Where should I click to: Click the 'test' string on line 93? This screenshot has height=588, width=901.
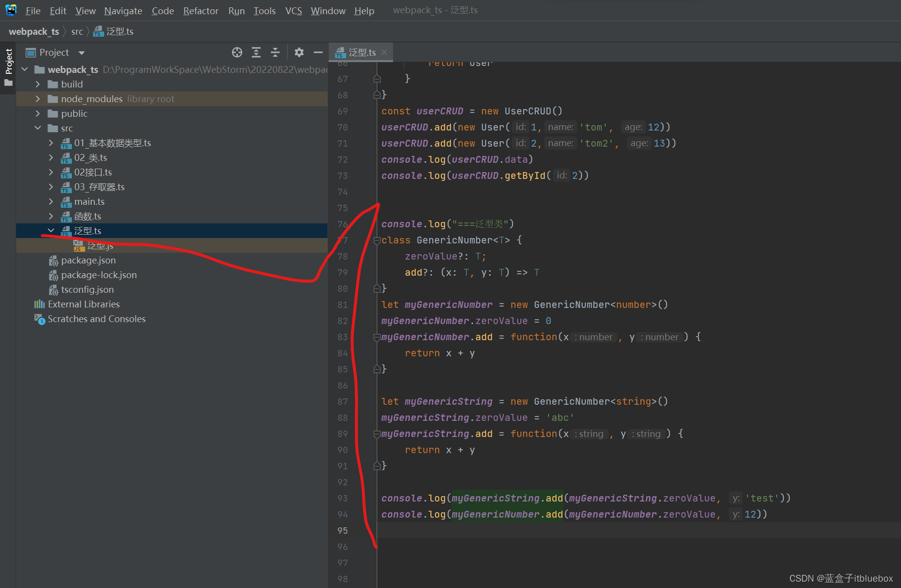pos(762,498)
